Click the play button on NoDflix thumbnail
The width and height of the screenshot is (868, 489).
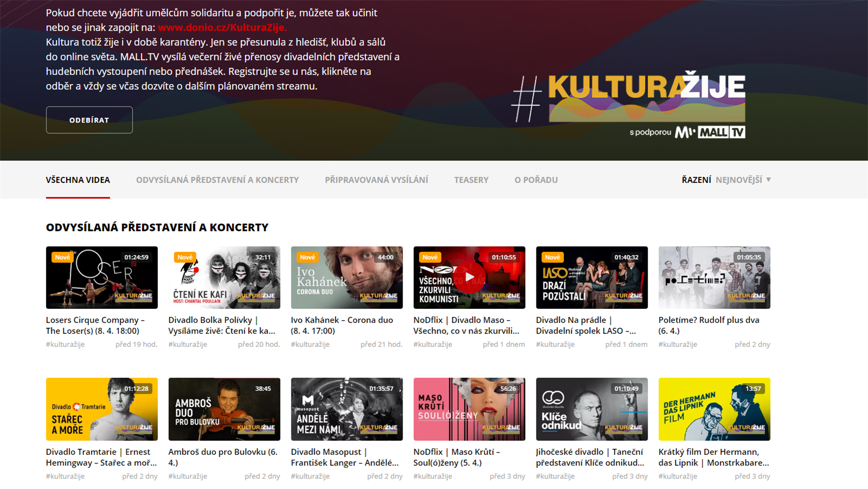point(469,277)
